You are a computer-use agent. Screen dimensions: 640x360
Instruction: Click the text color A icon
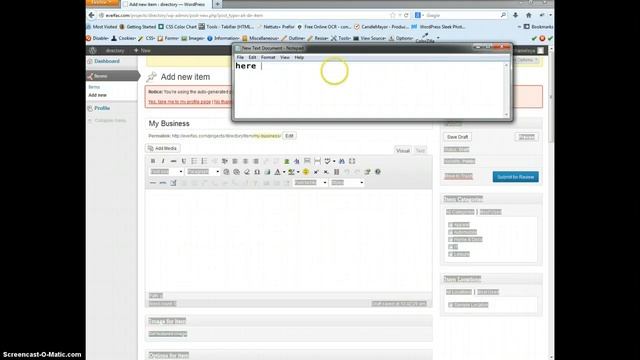pos(278,172)
